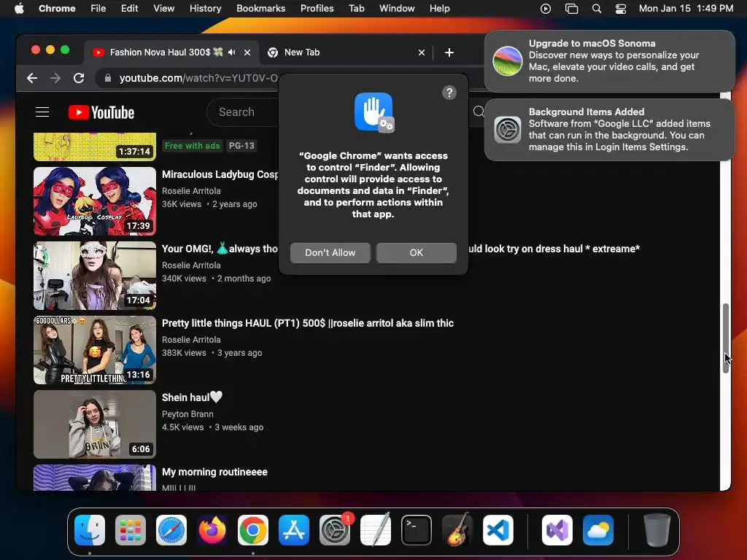Image resolution: width=747 pixels, height=560 pixels.
Task: Open the Shein haul video title
Action: pyautogui.click(x=192, y=397)
